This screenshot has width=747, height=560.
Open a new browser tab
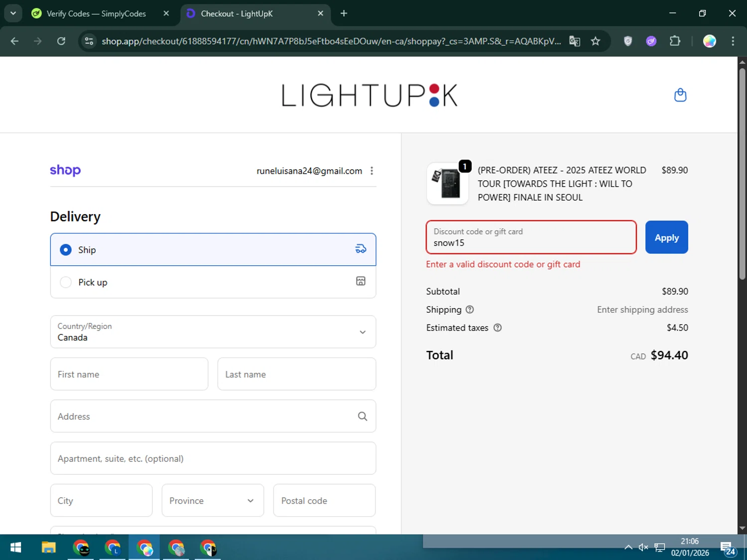tap(344, 13)
